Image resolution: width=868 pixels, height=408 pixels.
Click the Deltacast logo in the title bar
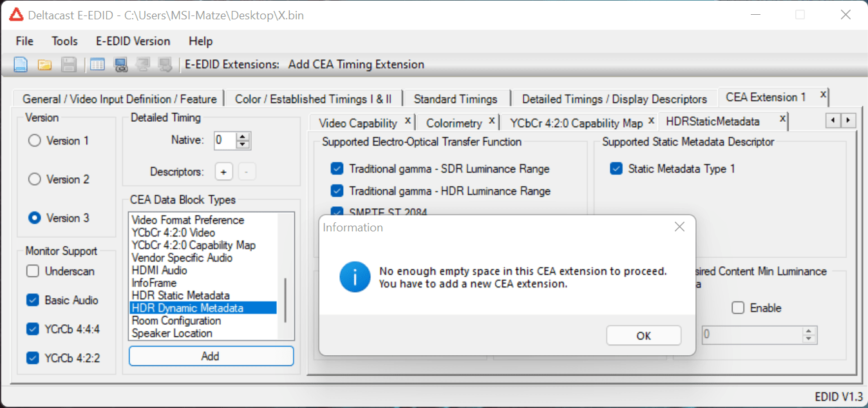click(x=16, y=14)
